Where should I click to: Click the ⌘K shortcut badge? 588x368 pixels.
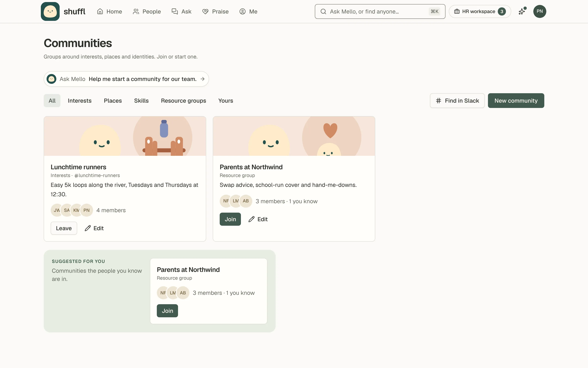(x=434, y=11)
